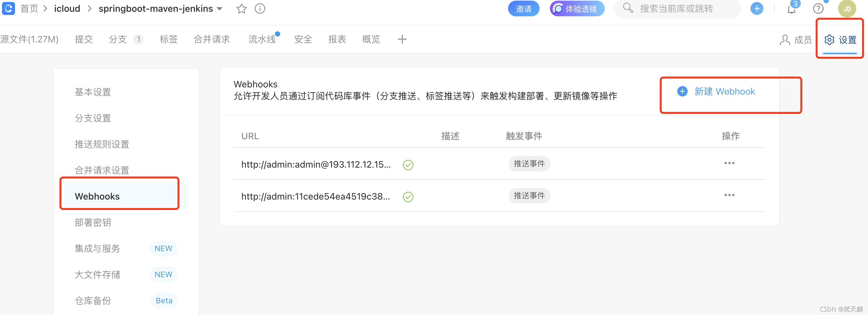The width and height of the screenshot is (868, 315).
Task: Select 仓库备份 in sidebar
Action: coord(93,301)
